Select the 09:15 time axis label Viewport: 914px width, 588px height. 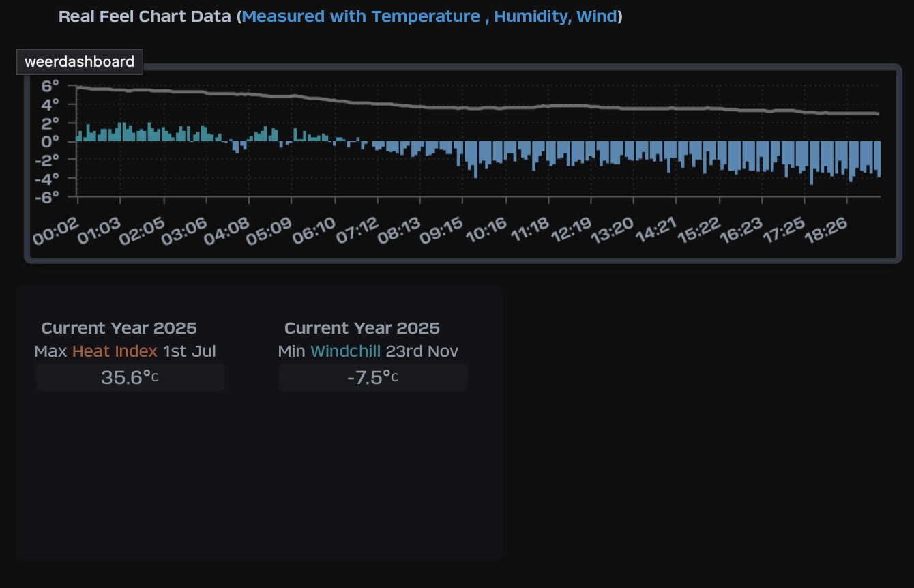point(442,232)
